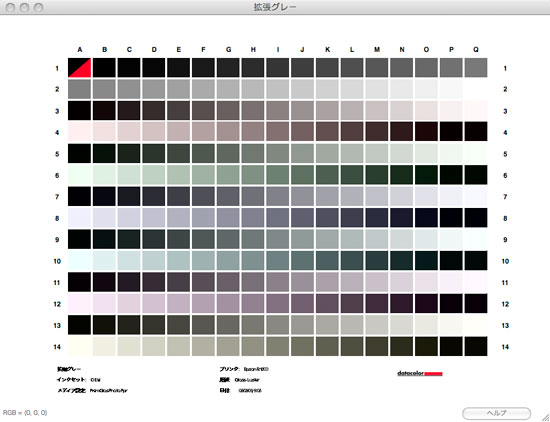Select the gray patch at Q1

point(476,68)
